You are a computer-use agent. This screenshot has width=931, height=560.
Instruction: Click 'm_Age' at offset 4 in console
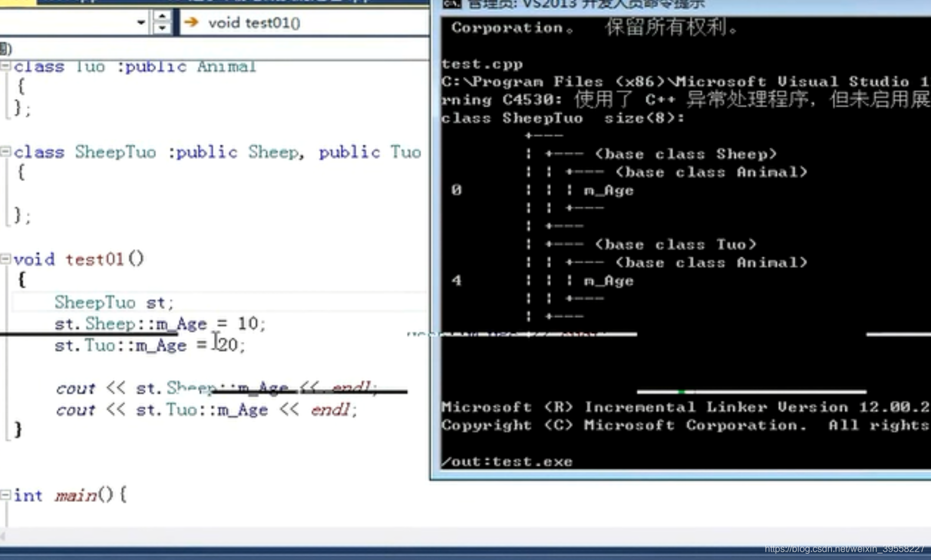click(609, 281)
